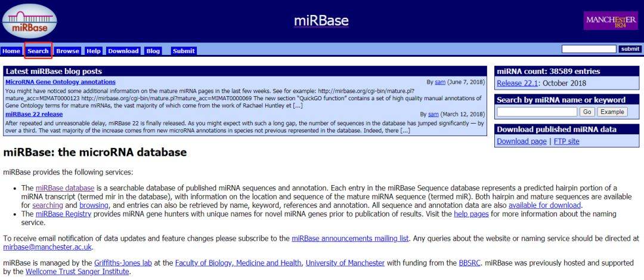
Task: Open the University of Manchester 1824 logo
Action: pyautogui.click(x=611, y=20)
